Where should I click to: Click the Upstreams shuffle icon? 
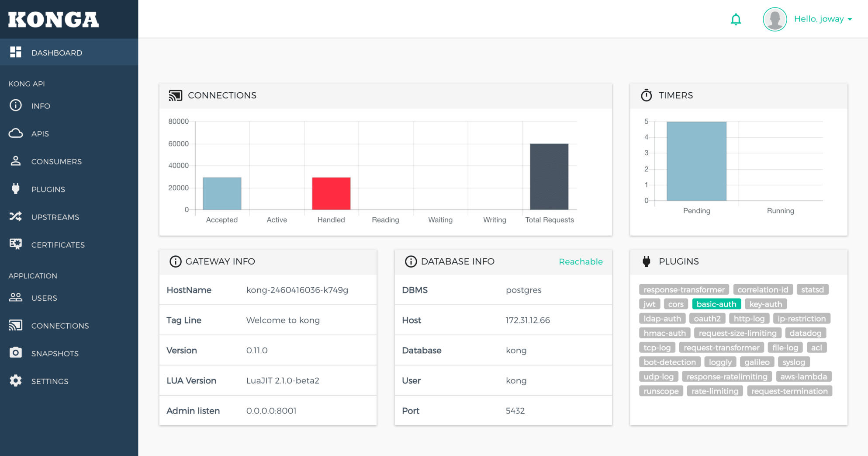point(16,216)
